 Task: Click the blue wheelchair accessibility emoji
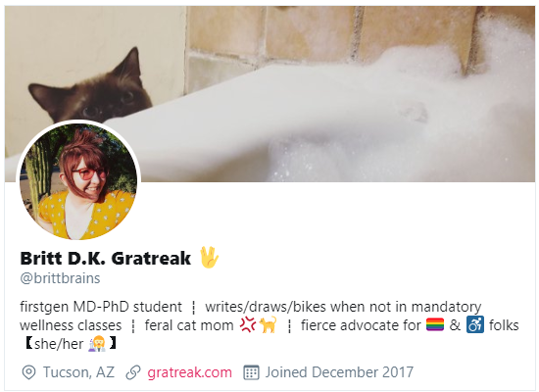tap(475, 324)
